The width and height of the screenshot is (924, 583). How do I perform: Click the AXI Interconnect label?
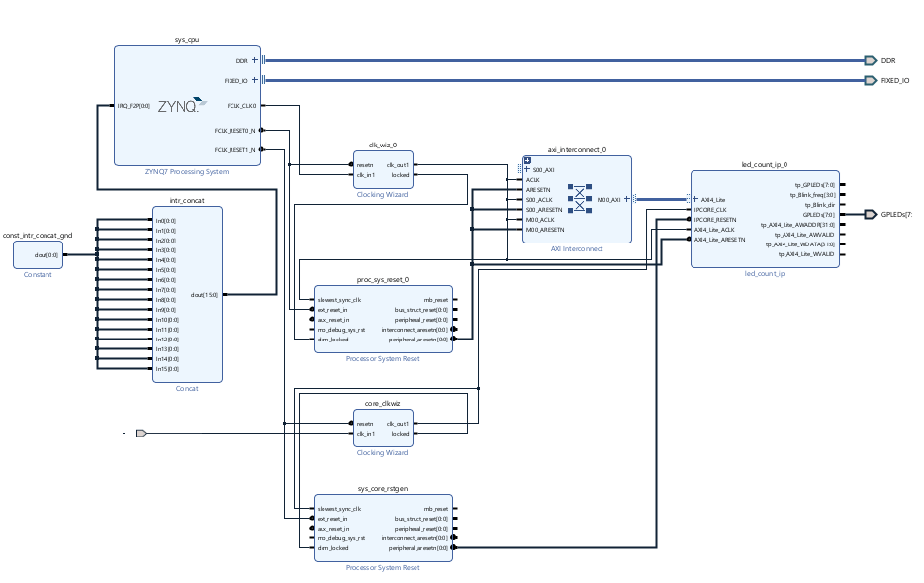point(577,248)
